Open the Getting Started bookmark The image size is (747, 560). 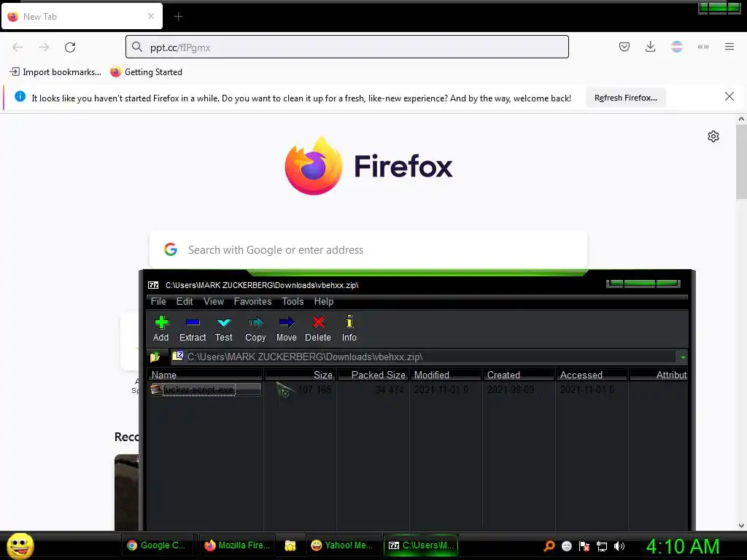(146, 72)
